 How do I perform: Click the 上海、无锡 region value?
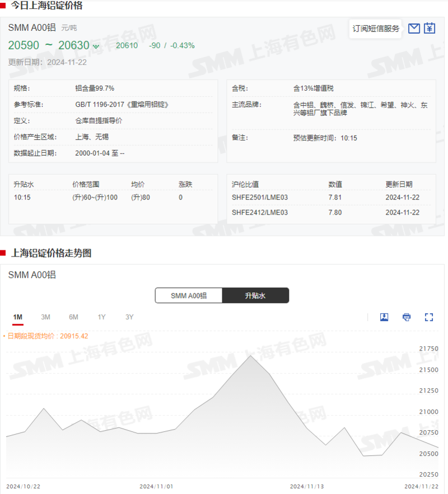coord(92,137)
